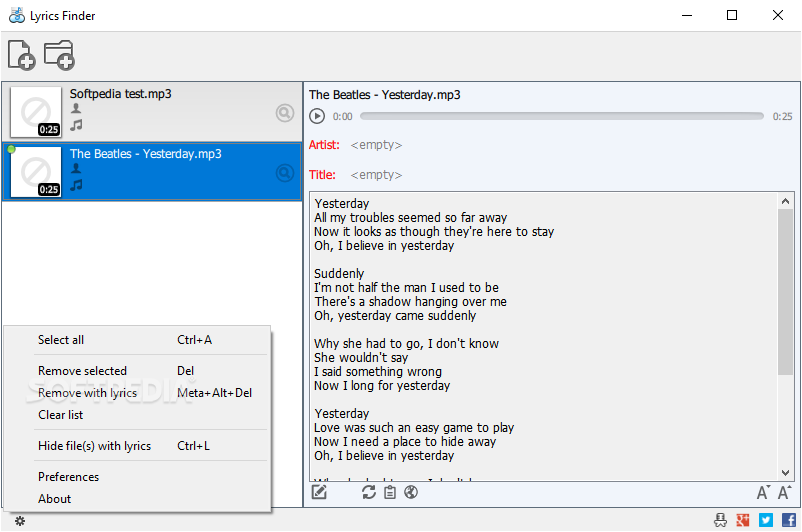Minimize the Lyrics Finder window

687,15
